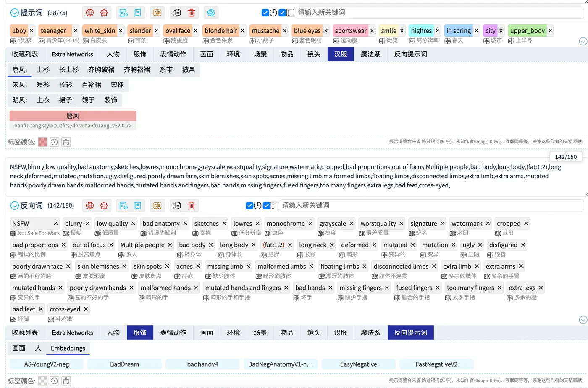Click the ChatGPT icon in the 提示词 toolbar
The width and height of the screenshot is (588, 388).
coord(211,13)
